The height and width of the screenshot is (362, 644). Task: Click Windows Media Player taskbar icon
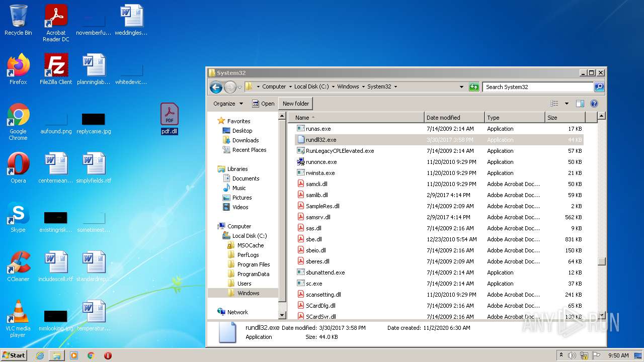pyautogui.click(x=74, y=355)
